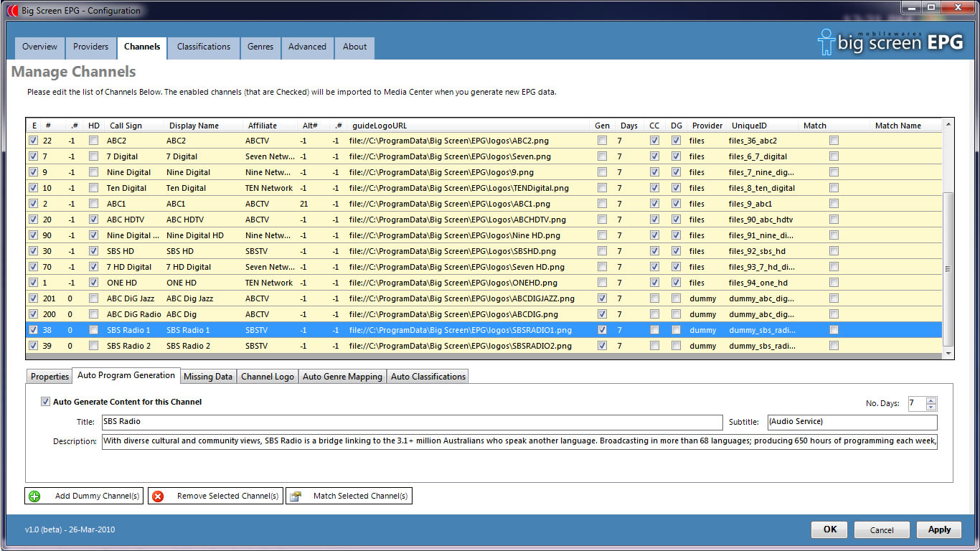Click the Match Name column header
Viewport: 980px width, 551px height.
coord(898,126)
